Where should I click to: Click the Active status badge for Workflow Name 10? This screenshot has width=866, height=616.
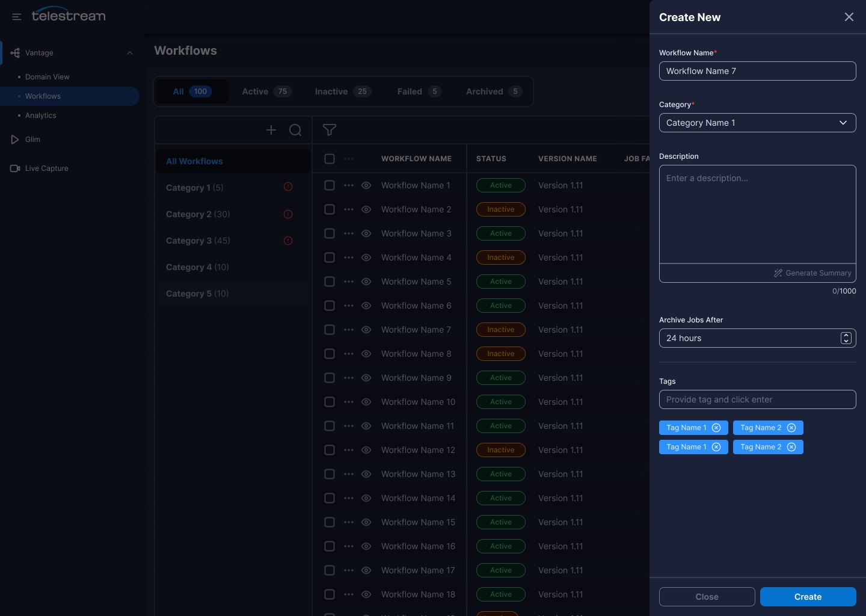click(501, 402)
